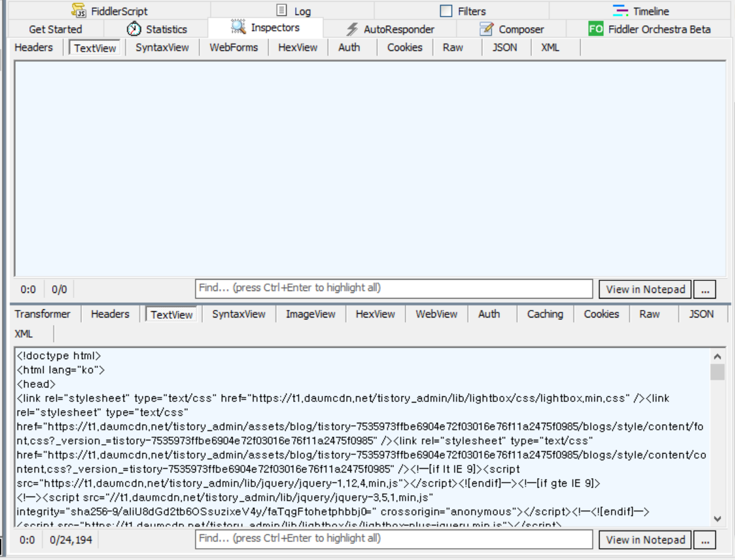Click the Statistics clock icon
This screenshot has width=735, height=560.
[x=134, y=29]
